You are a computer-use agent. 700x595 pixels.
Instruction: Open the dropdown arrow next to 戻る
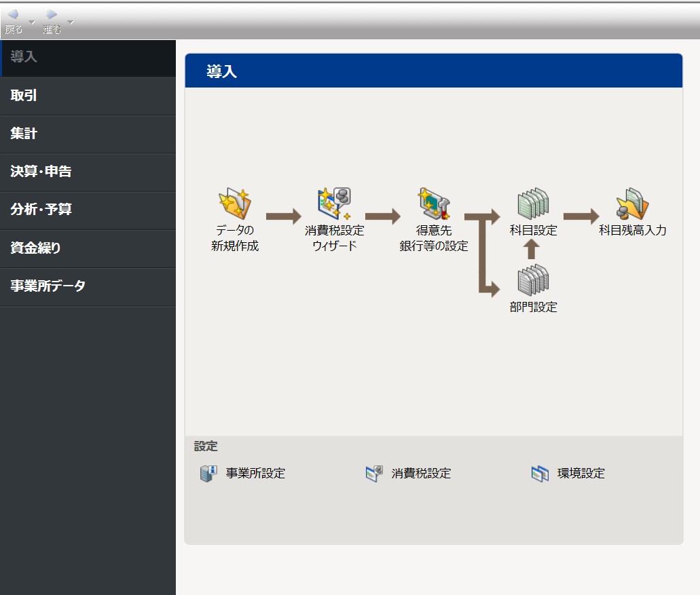pyautogui.click(x=32, y=22)
